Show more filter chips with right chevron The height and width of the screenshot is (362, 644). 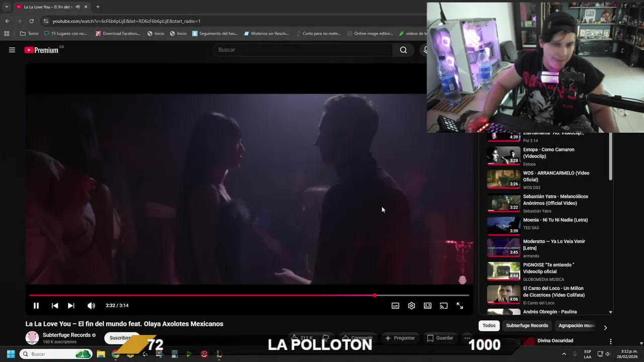pos(605,327)
